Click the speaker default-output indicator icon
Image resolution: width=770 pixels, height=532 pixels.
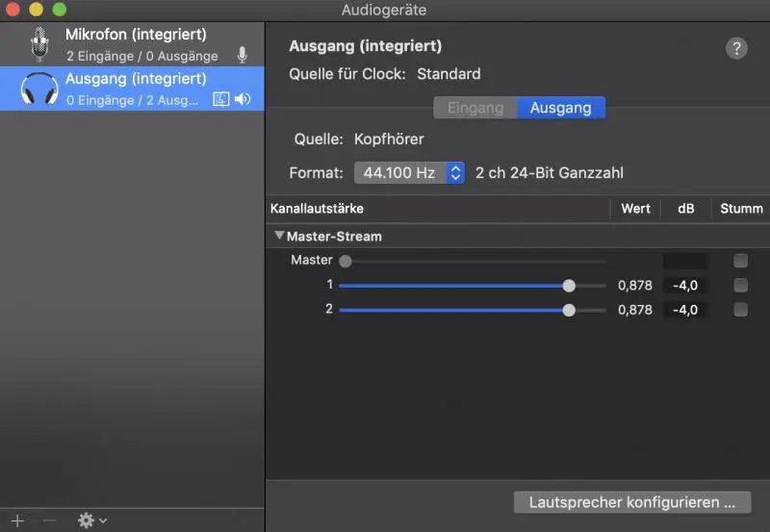(x=243, y=99)
